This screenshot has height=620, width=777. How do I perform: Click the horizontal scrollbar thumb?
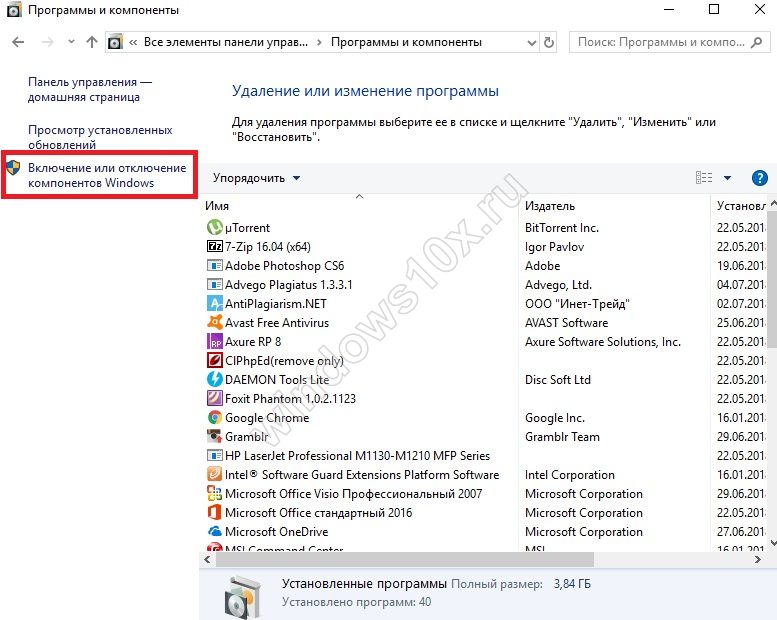coord(405,560)
